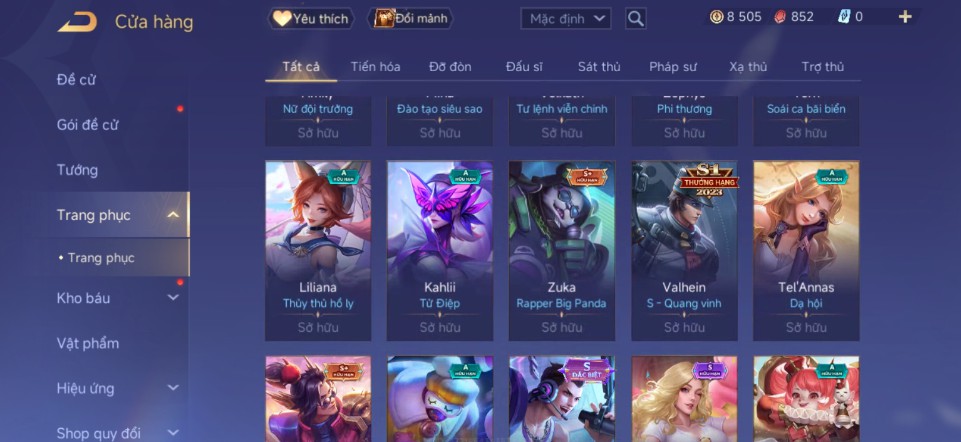Open Yêu thích heart favorites
Viewport: 961px width, 442px height.
point(311,18)
